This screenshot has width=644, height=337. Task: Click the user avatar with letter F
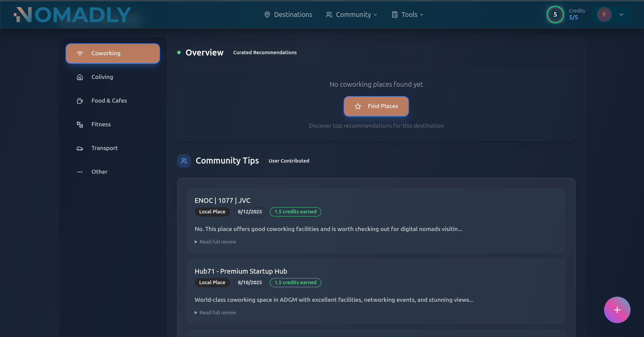[604, 15]
